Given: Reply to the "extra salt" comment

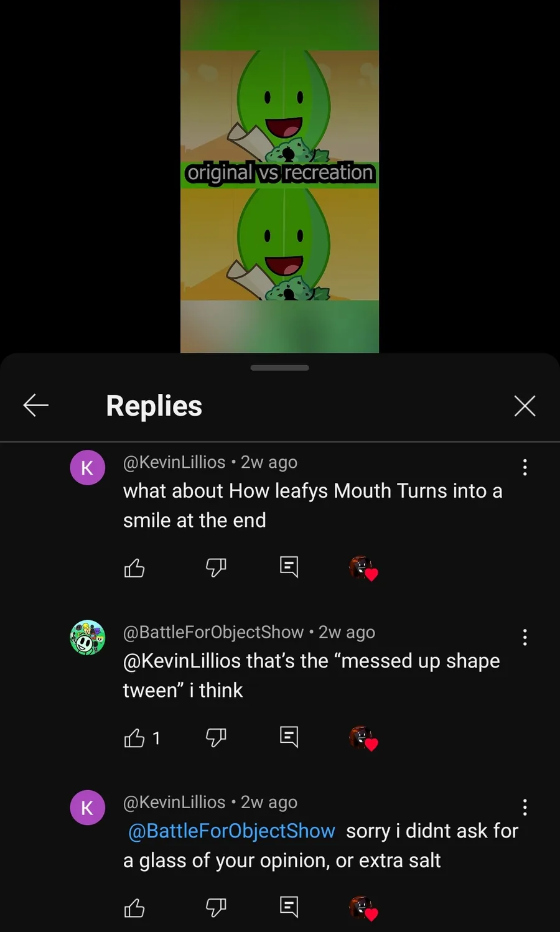Looking at the screenshot, I should click(x=289, y=906).
